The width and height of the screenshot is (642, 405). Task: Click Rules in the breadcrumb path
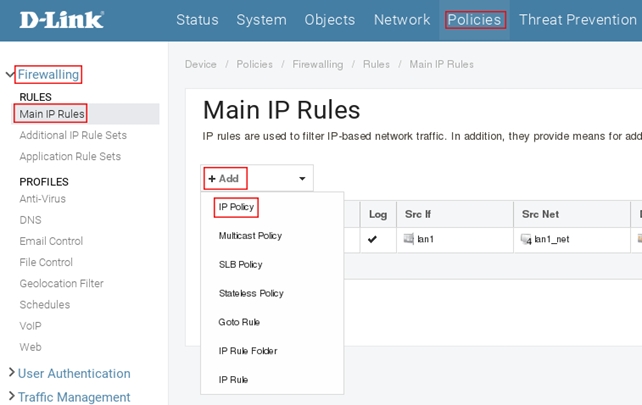pos(376,64)
